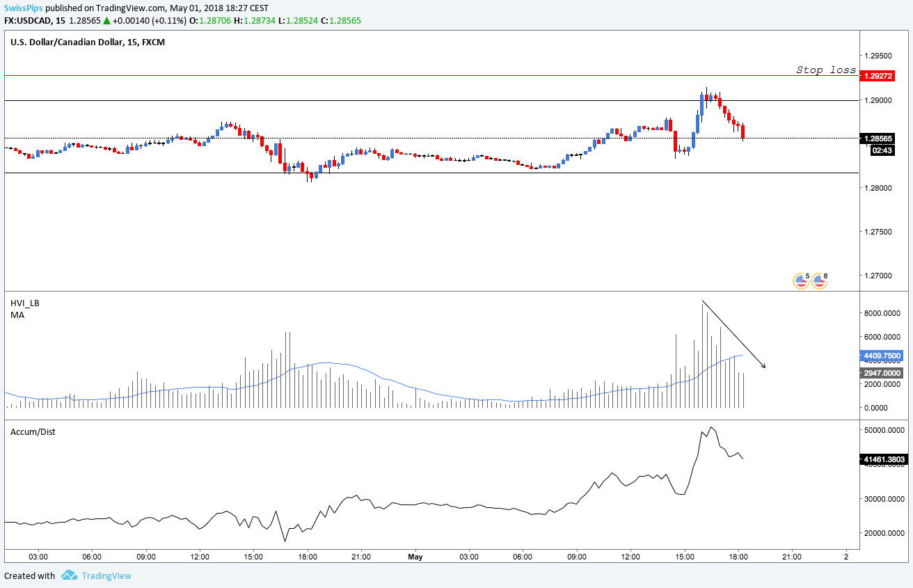The width and height of the screenshot is (913, 588).
Task: Click the gray 2947.0000 volume value label
Action: [x=882, y=373]
